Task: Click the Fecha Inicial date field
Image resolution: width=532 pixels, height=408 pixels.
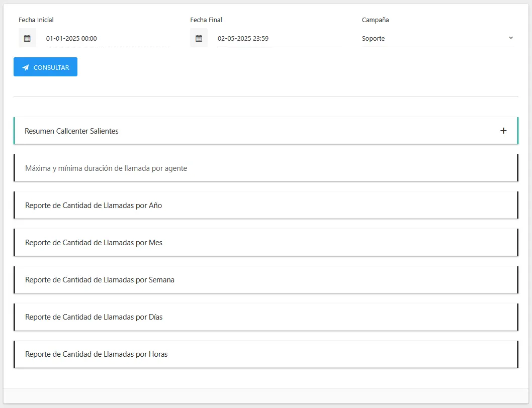Action: (108, 39)
